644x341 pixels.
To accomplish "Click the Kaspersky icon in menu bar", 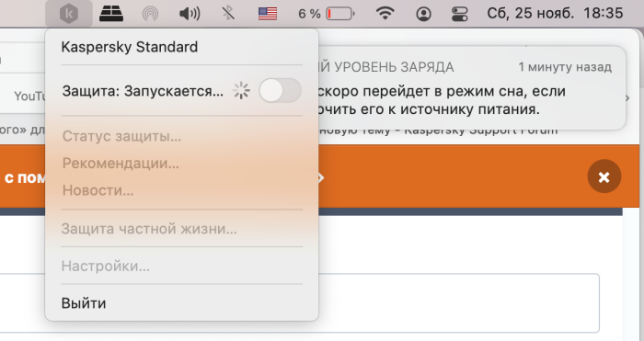I will (69, 14).
